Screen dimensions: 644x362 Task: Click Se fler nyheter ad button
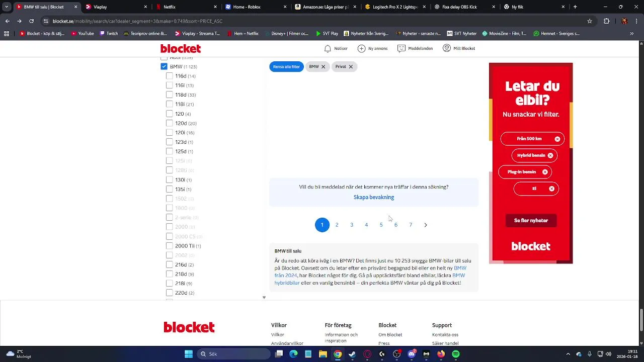tap(531, 220)
